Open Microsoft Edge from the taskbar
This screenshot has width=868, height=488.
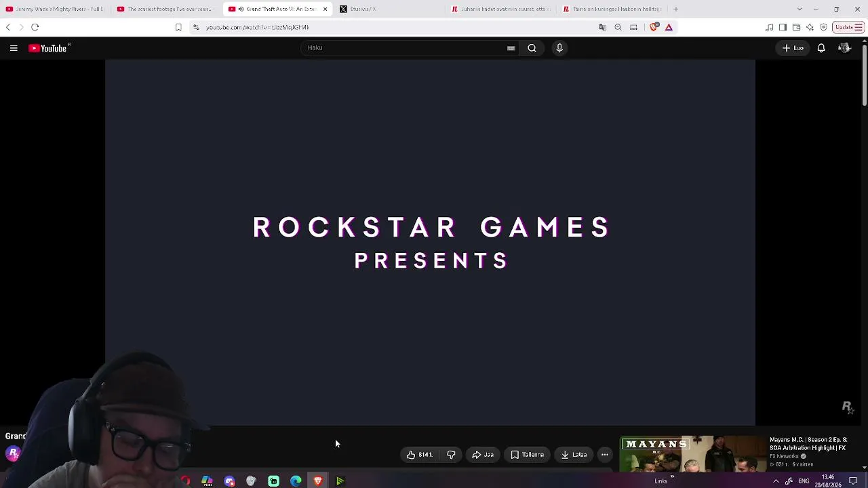point(296,481)
